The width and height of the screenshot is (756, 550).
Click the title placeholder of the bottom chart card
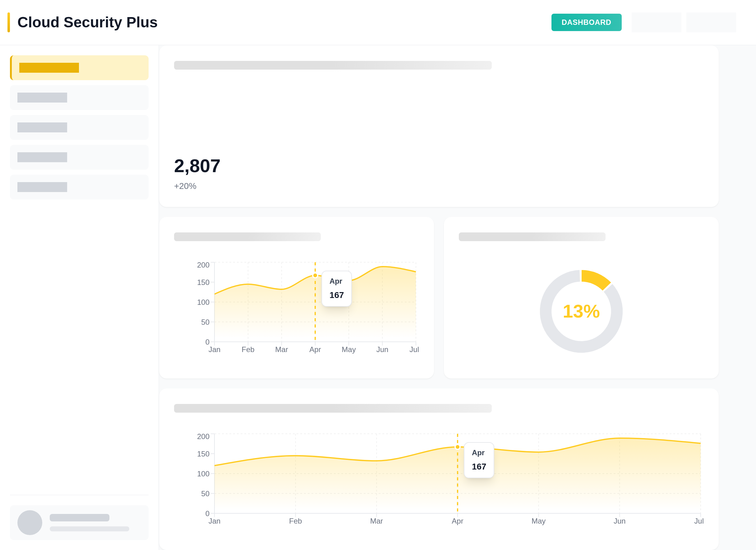333,408
